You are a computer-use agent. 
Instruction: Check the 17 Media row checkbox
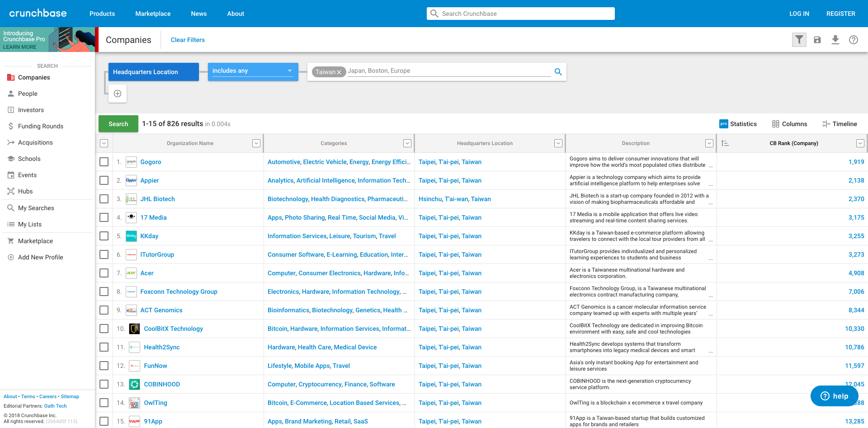coord(104,217)
